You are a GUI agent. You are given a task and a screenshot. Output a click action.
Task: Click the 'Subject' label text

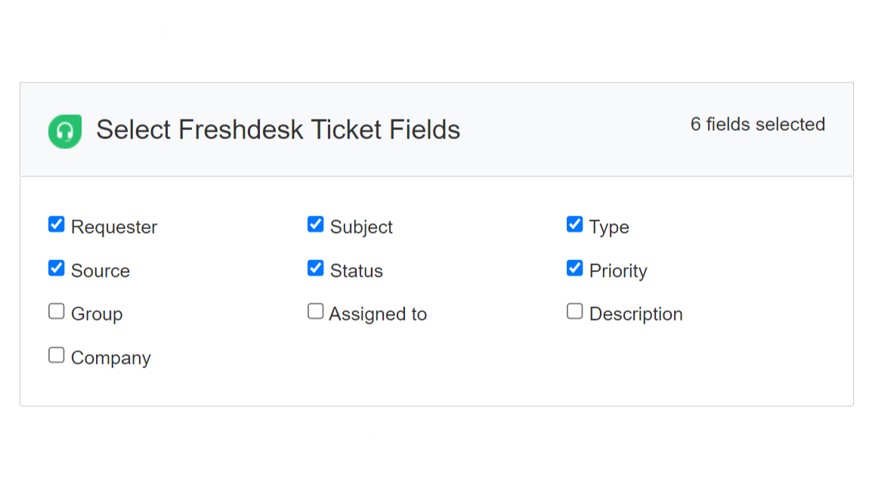[361, 228]
